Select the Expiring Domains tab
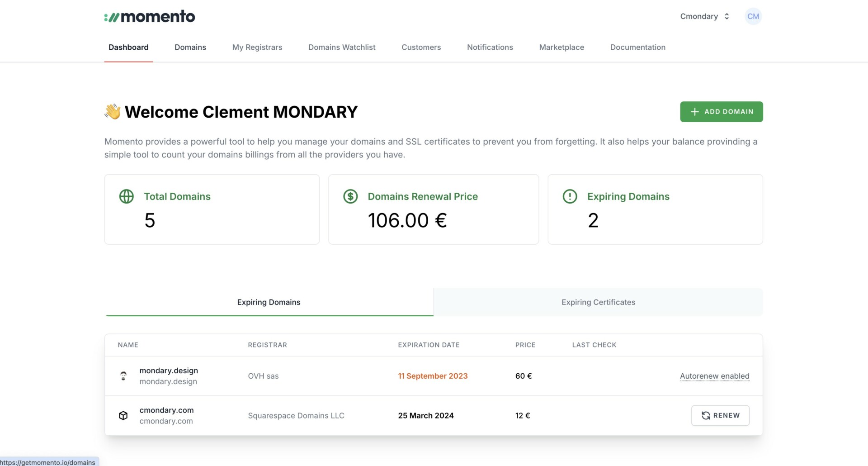868x466 pixels. (269, 302)
